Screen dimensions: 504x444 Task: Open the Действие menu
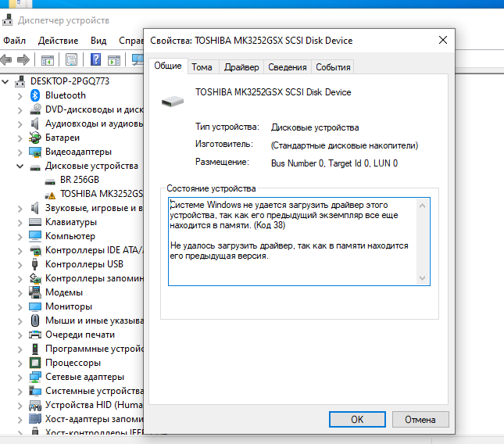[x=58, y=41]
